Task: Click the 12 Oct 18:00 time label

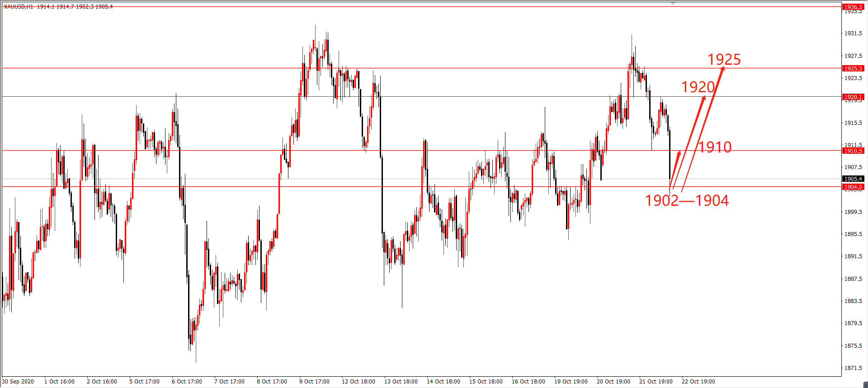Action: coord(359,381)
